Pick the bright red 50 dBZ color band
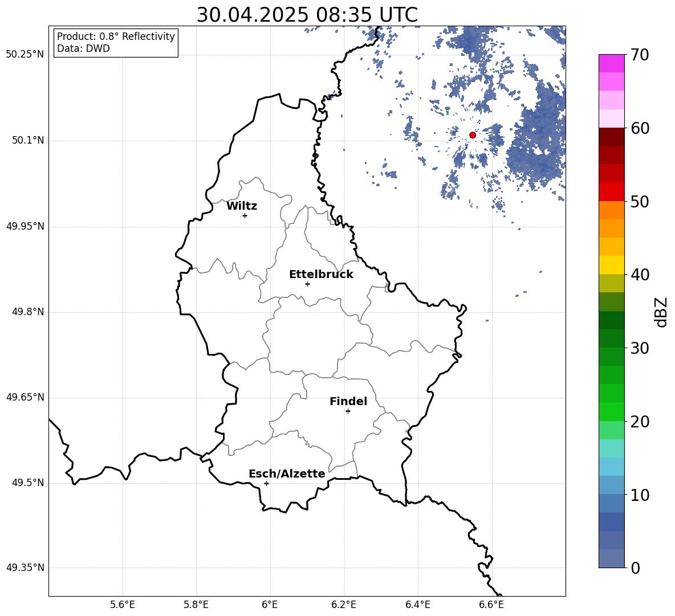The image size is (675, 616). 611,192
